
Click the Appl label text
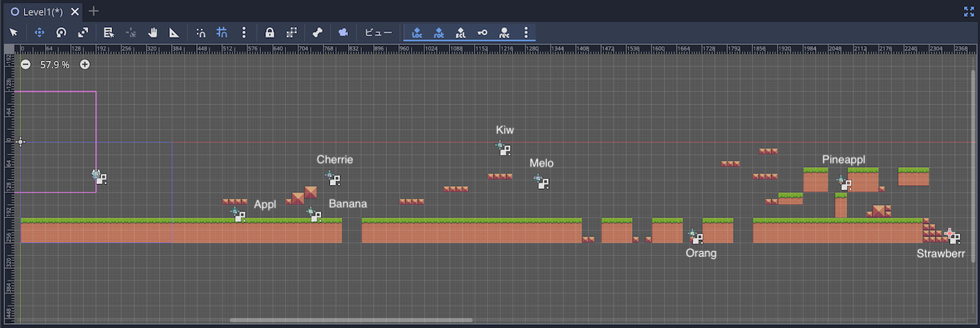coord(265,204)
